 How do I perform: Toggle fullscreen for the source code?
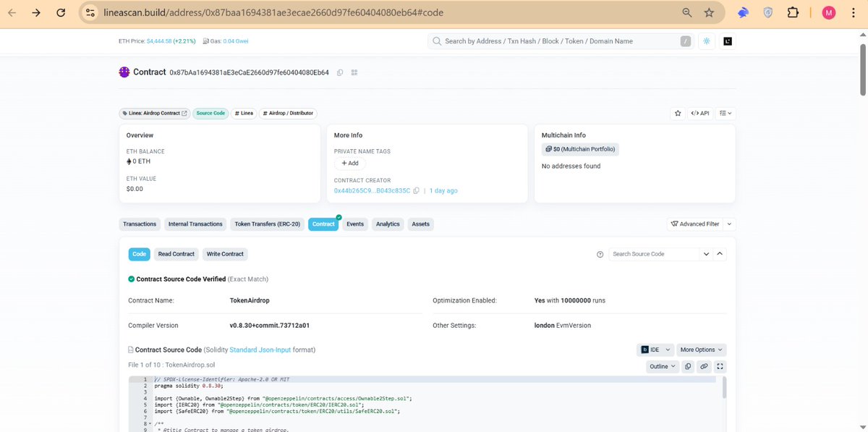click(x=720, y=367)
